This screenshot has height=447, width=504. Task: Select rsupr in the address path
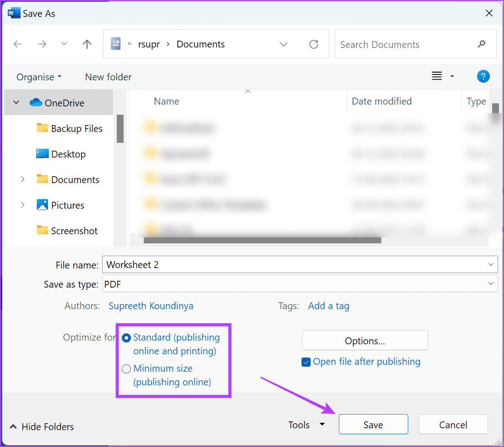[149, 44]
